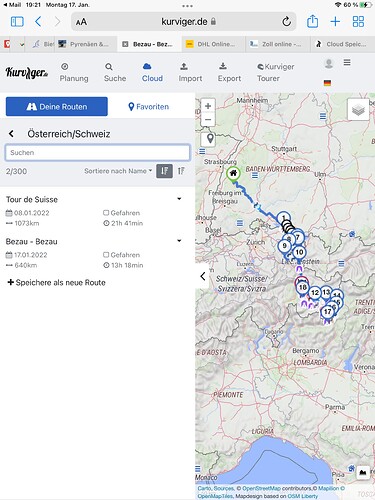Check Gefahren box for Bezau - Bezau
The height and width of the screenshot is (500, 375).
click(x=106, y=255)
